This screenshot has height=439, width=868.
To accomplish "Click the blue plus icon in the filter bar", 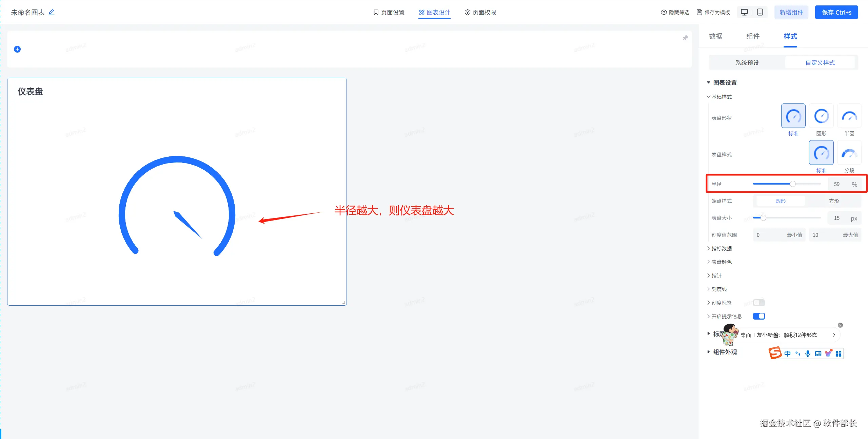I will (x=17, y=49).
